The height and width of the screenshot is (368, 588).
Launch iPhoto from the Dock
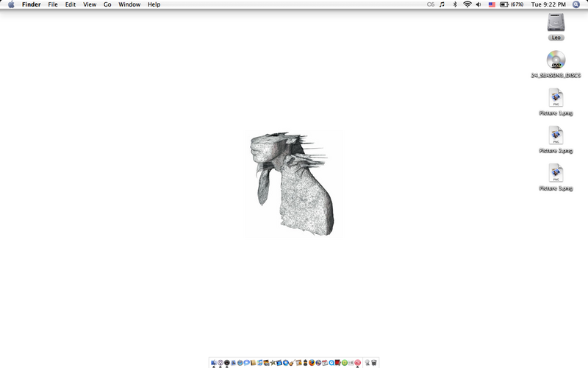point(266,363)
